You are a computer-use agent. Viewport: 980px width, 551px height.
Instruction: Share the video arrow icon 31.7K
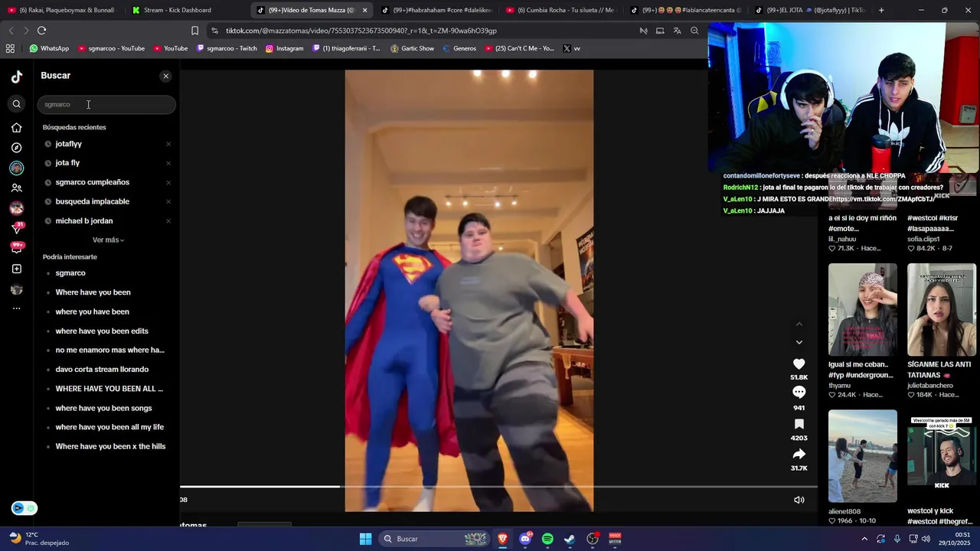click(799, 455)
